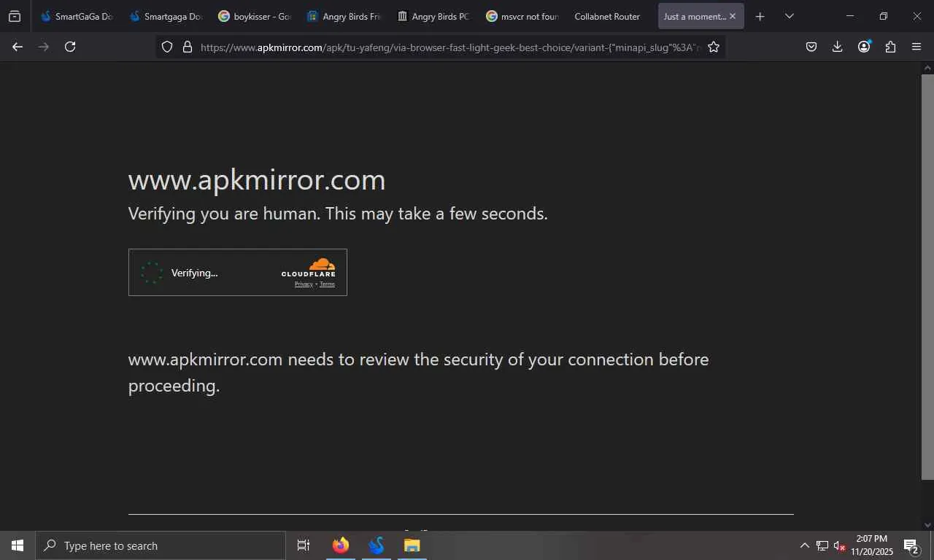
Task: Open the Firefox account menu
Action: [864, 47]
